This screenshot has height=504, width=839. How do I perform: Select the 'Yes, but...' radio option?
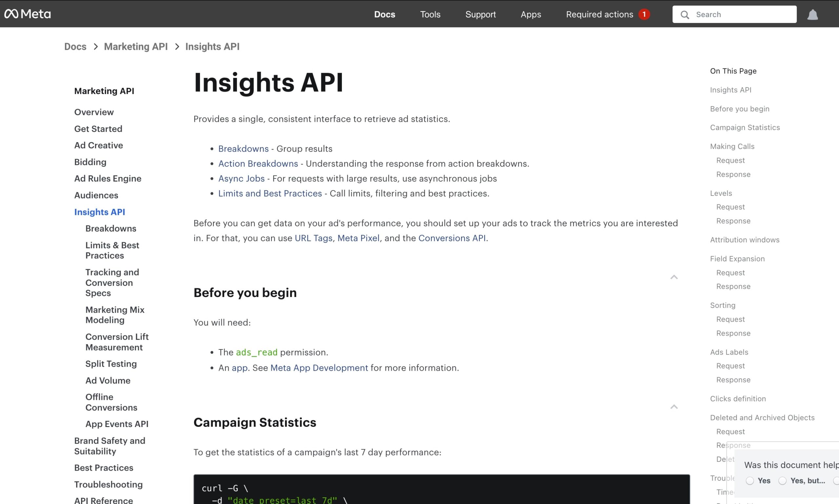[782, 480]
